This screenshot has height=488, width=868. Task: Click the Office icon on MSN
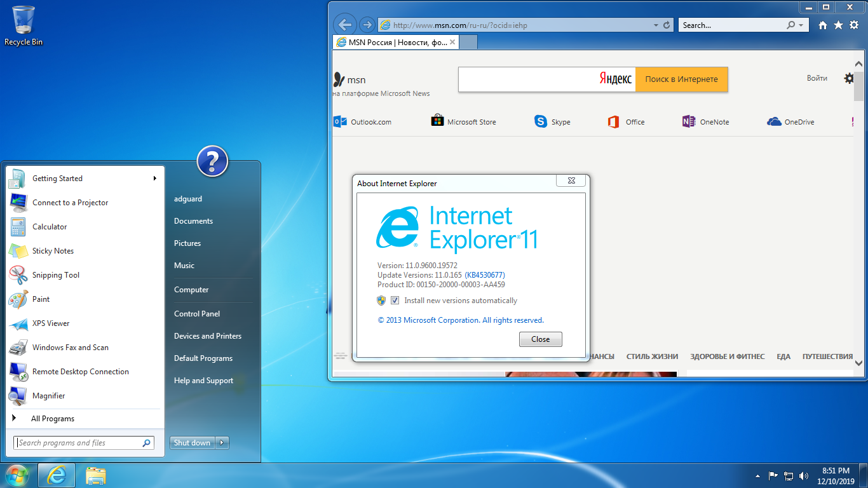tap(613, 121)
